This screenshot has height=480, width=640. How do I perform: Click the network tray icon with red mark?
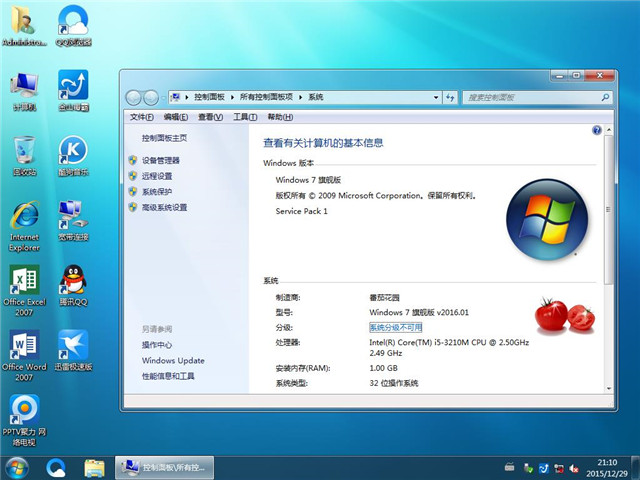[x=559, y=468]
